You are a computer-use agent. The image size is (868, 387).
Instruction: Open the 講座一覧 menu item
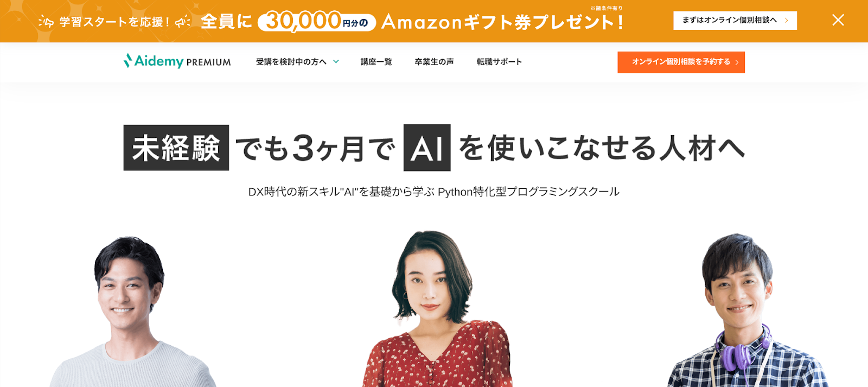tap(376, 62)
